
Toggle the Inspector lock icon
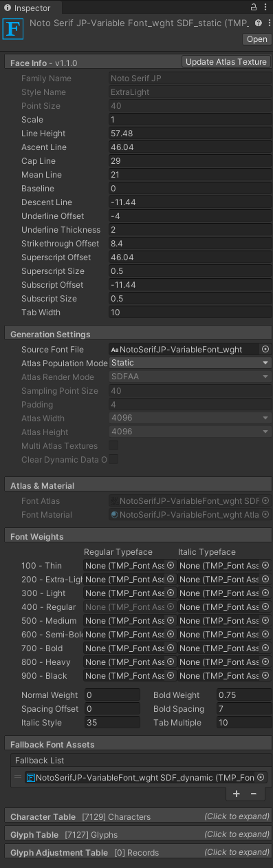pyautogui.click(x=254, y=7)
